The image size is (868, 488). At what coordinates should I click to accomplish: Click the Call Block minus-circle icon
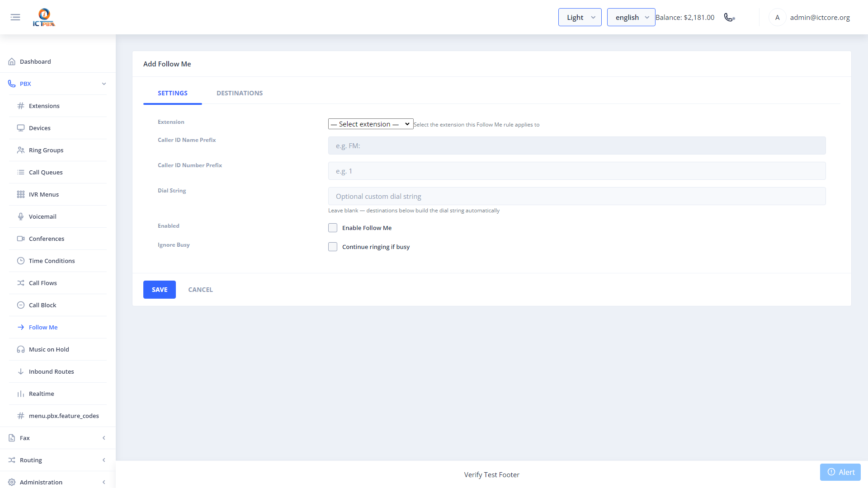tap(21, 305)
